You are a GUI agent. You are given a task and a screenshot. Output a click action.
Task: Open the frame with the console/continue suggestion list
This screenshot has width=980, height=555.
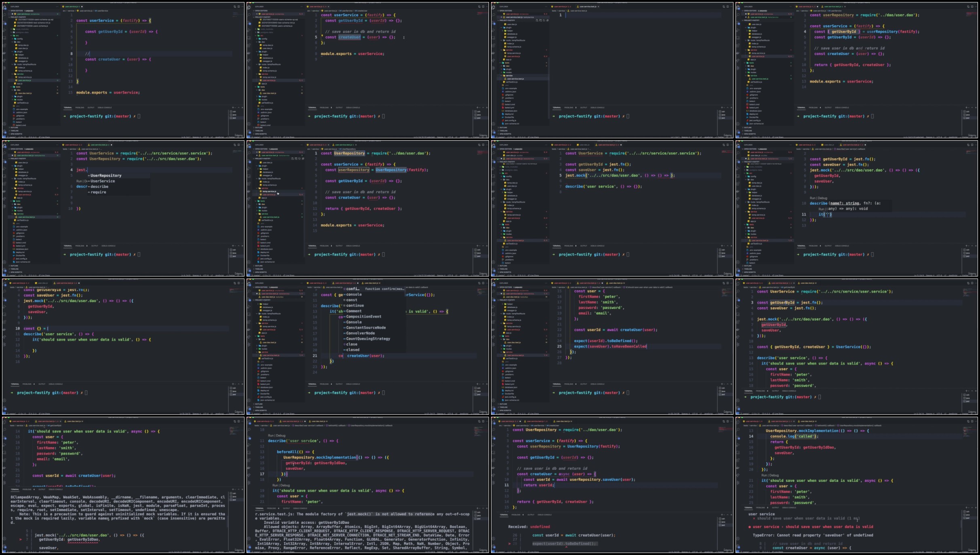click(x=368, y=347)
